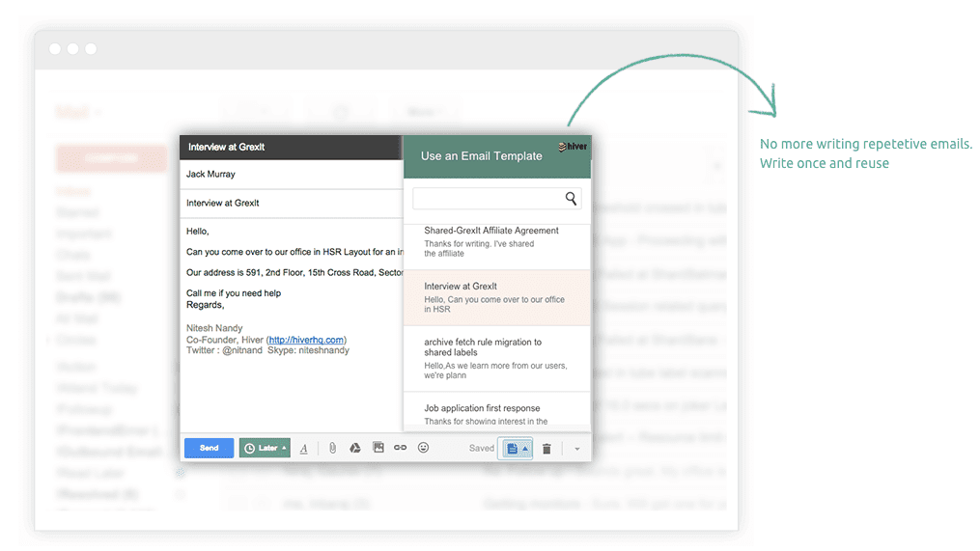This screenshot has height=551, width=980.
Task: Focus the template search field
Action: [497, 199]
